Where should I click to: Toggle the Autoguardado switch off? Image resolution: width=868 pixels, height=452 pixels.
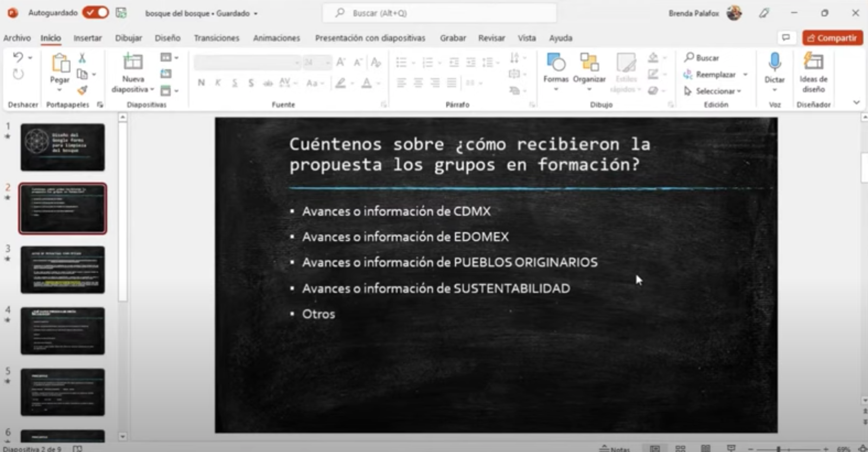point(95,12)
